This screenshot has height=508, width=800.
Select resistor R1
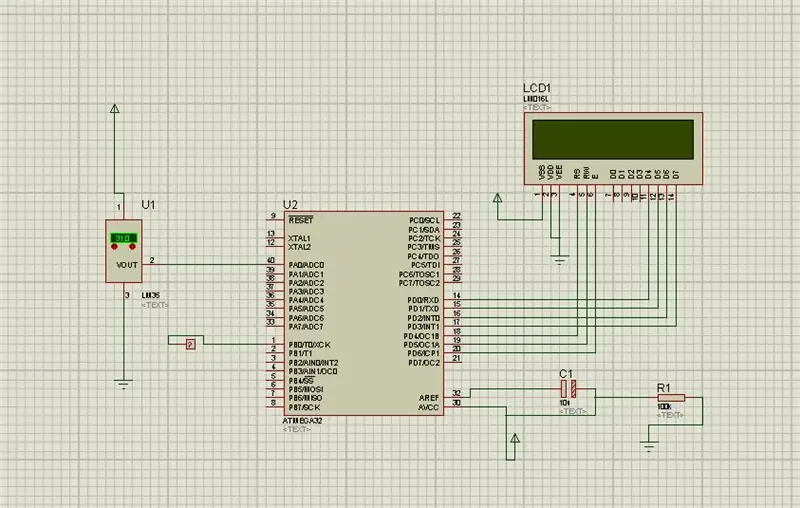tap(671, 398)
